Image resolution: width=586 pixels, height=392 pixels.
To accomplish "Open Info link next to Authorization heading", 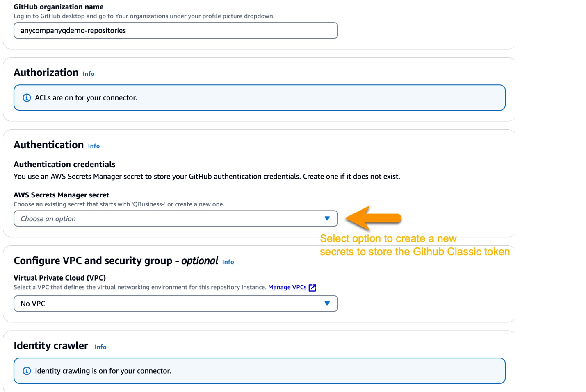I will [x=88, y=74].
